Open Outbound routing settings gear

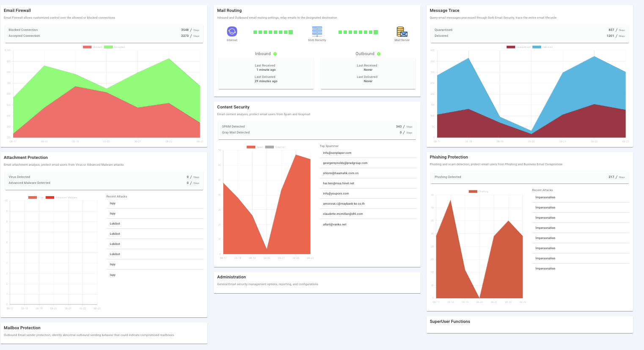tap(379, 54)
